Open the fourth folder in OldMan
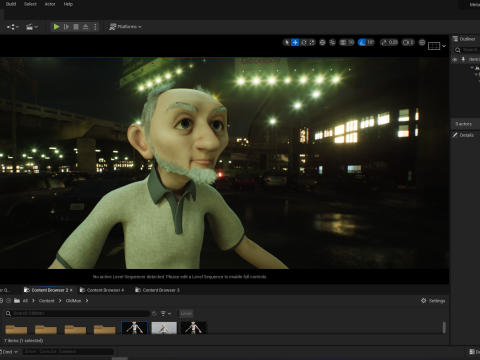The height and width of the screenshot is (360, 480). pyautogui.click(x=104, y=329)
